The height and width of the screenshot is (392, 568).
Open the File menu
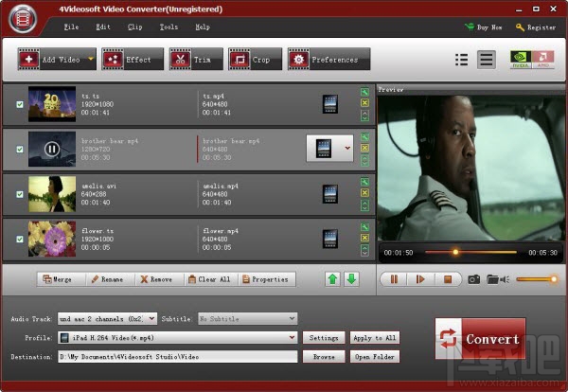[71, 27]
